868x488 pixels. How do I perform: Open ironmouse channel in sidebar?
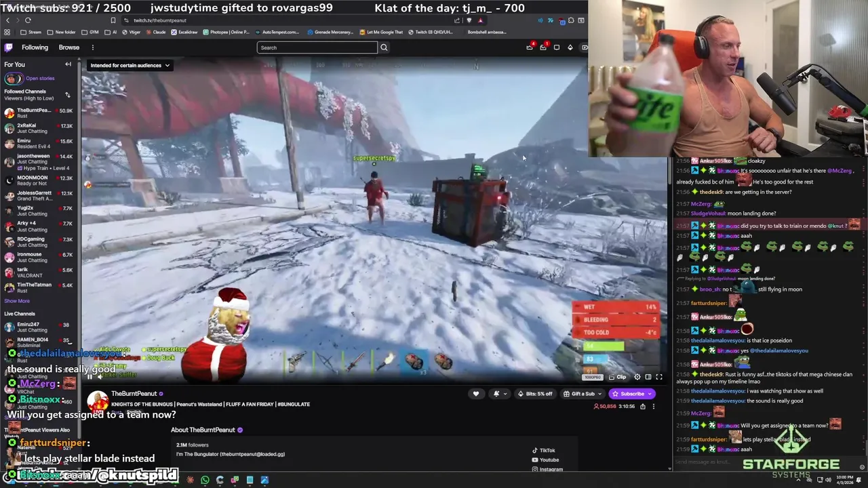[x=39, y=258]
